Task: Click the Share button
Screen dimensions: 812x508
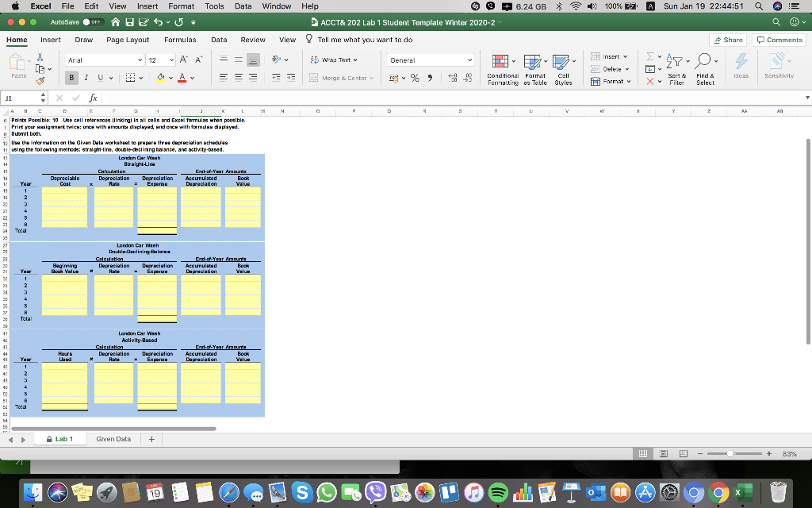Action: (726, 39)
